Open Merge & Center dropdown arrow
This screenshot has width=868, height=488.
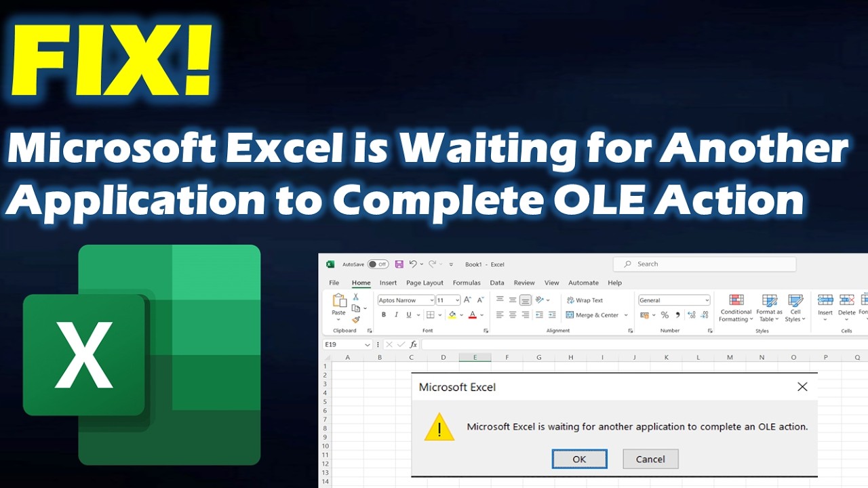point(626,315)
